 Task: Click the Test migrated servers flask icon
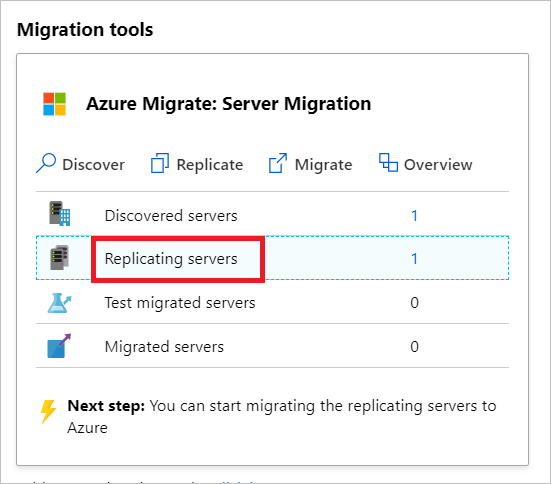click(59, 303)
